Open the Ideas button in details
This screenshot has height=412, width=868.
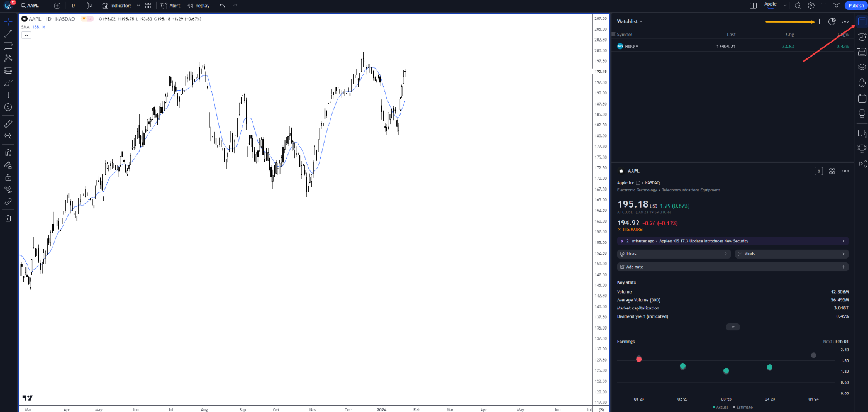pyautogui.click(x=674, y=254)
